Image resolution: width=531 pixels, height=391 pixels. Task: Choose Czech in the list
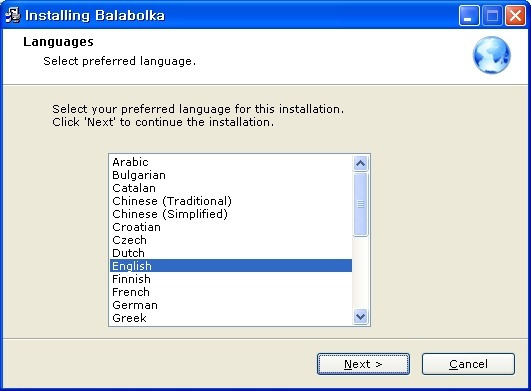click(x=231, y=240)
